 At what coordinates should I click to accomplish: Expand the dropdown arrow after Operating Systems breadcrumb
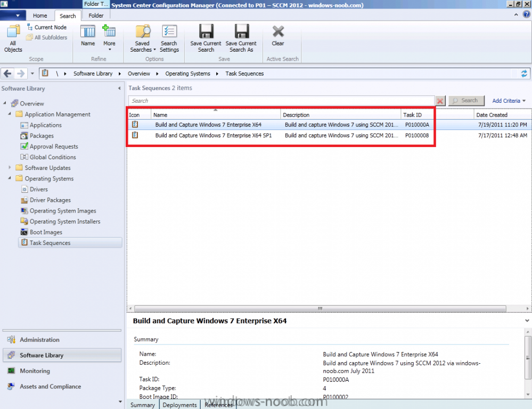coord(217,73)
